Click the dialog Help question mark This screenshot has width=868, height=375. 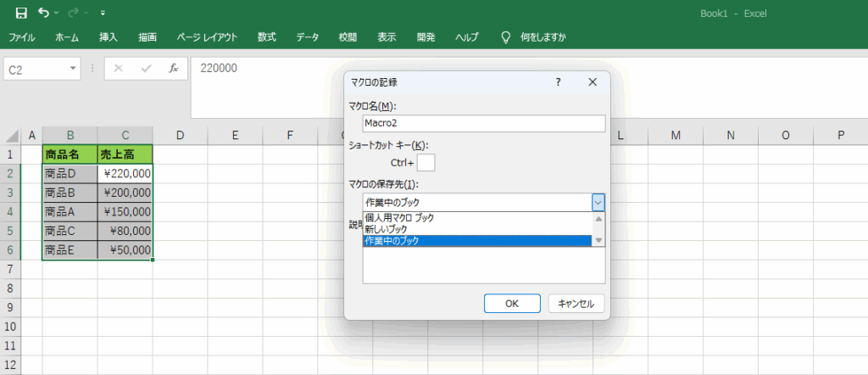[x=558, y=82]
